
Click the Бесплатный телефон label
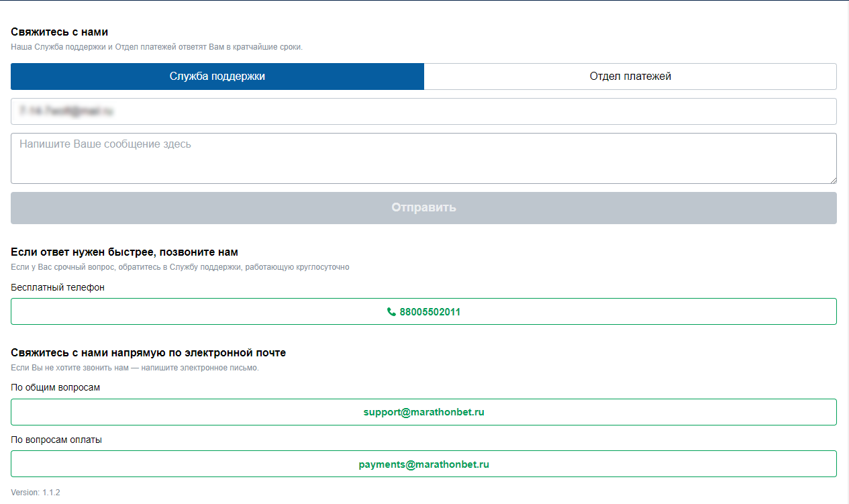click(58, 287)
